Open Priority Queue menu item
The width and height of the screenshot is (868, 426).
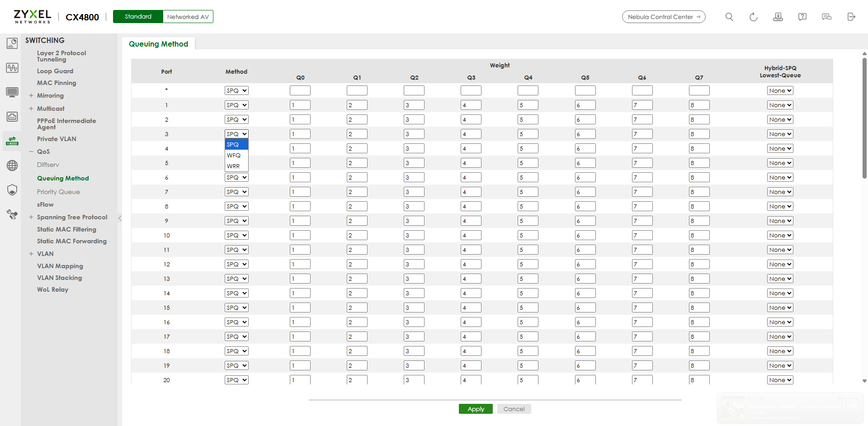[x=58, y=192]
